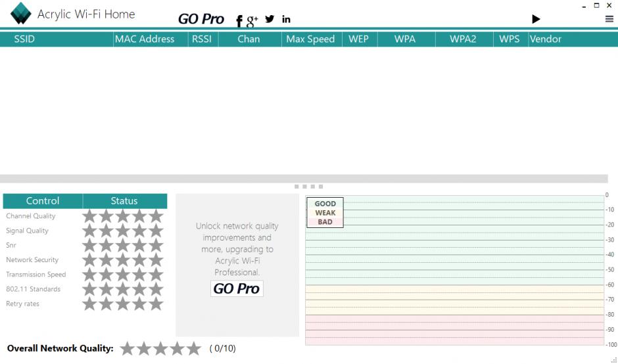618x364 pixels.
Task: Sort by Chan column header
Action: point(250,39)
